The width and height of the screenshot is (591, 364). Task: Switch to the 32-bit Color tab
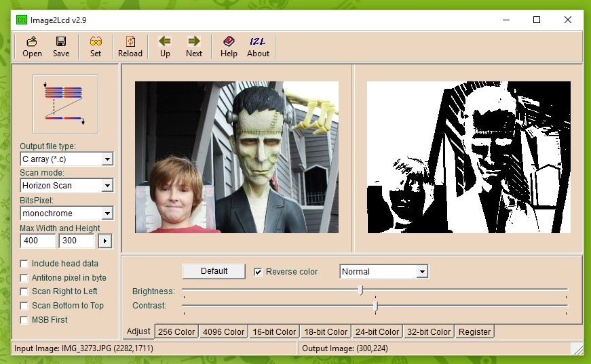[x=429, y=331]
